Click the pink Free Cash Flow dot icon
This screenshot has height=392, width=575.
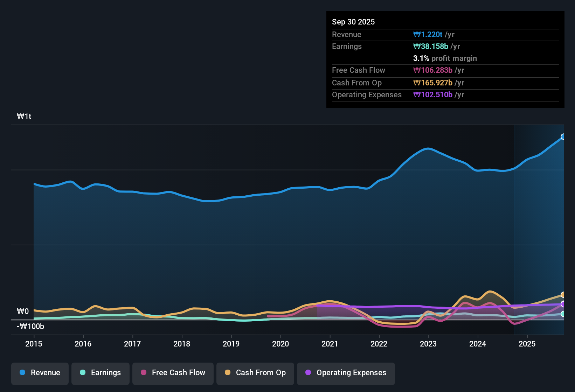click(x=143, y=373)
